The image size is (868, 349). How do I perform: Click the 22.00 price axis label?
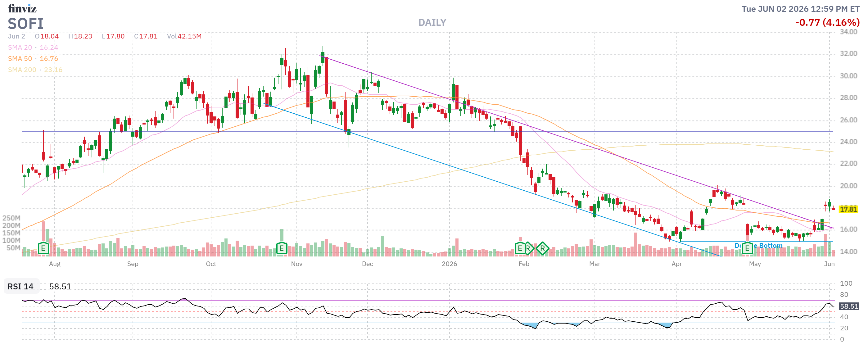848,164
